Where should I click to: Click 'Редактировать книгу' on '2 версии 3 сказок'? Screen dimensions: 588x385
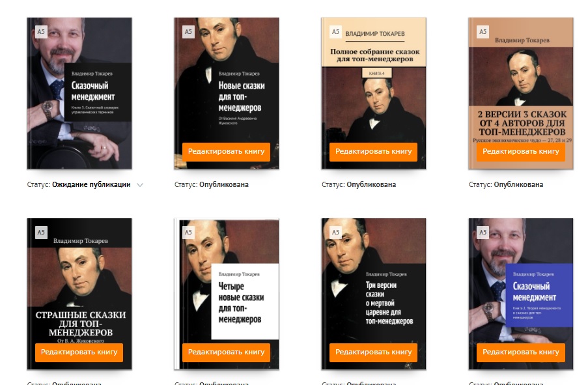pyautogui.click(x=521, y=152)
